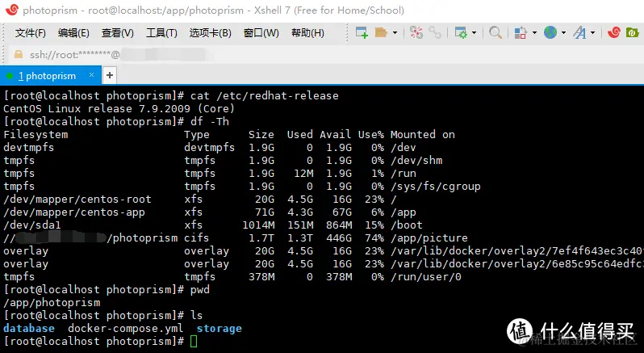Open the 选项卡(B) menu
Viewport: 644px width, 353px height.
pos(211,33)
